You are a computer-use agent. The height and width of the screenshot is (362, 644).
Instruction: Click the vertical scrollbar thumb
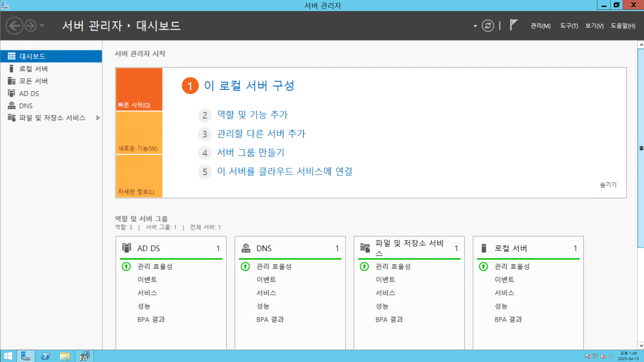pos(641,148)
